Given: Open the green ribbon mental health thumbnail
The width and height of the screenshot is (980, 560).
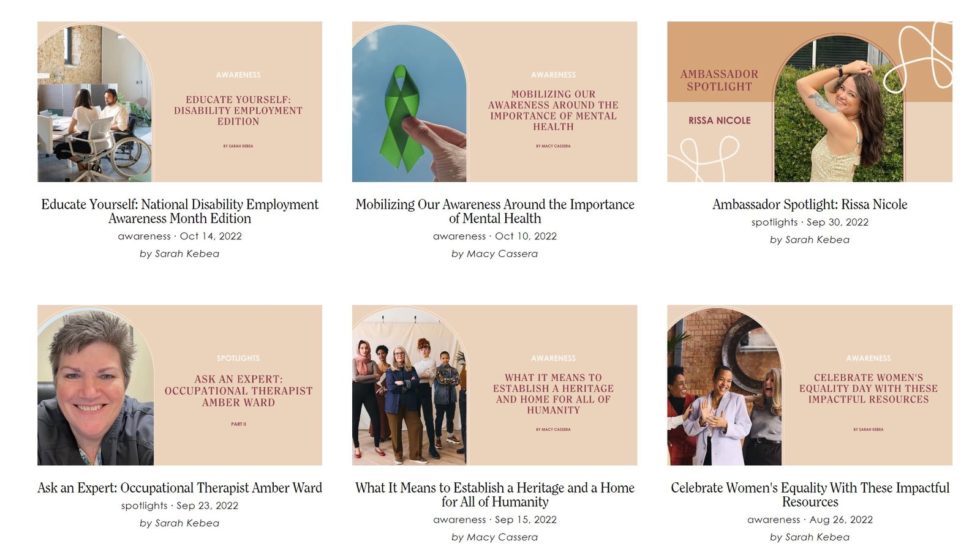Looking at the screenshot, I should pyautogui.click(x=494, y=102).
